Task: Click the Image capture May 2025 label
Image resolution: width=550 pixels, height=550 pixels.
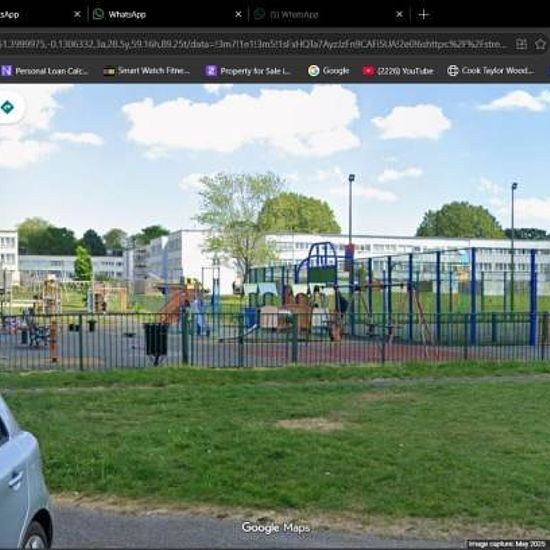Action: pos(507,544)
